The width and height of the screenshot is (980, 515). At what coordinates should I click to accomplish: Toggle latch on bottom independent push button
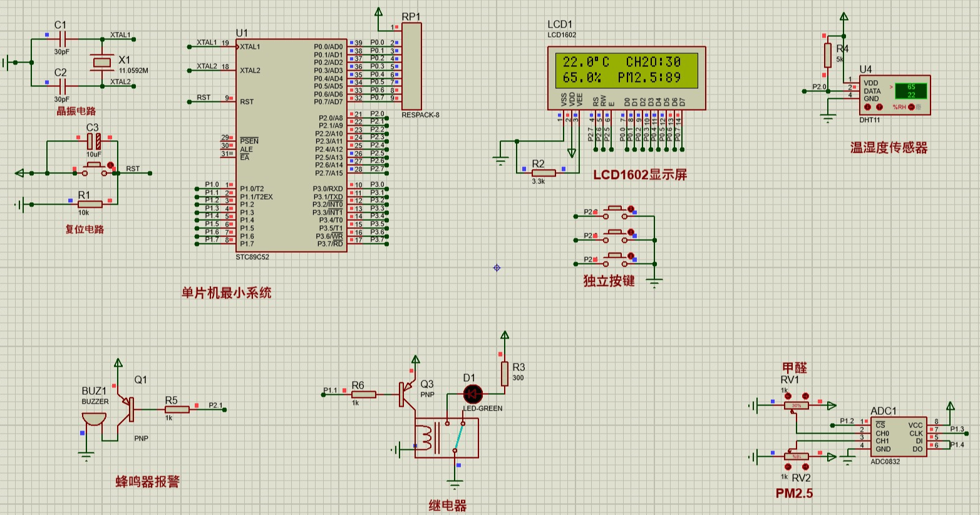(x=631, y=257)
